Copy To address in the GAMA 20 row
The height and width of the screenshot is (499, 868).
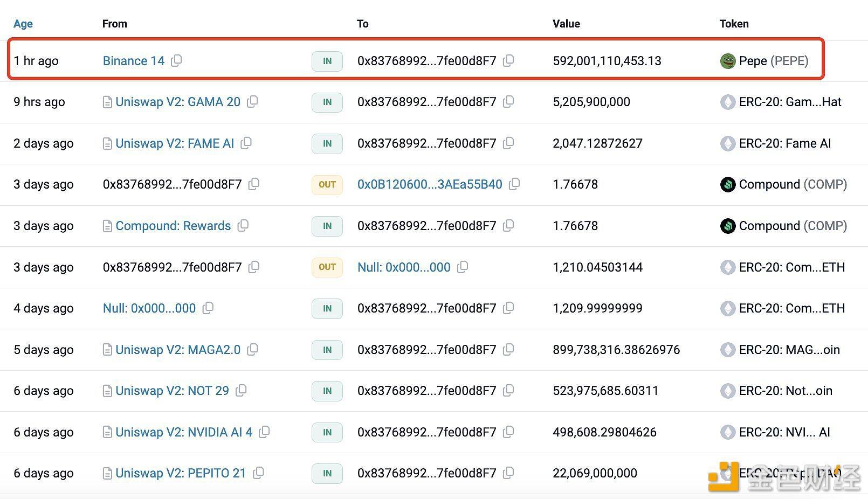(x=508, y=101)
